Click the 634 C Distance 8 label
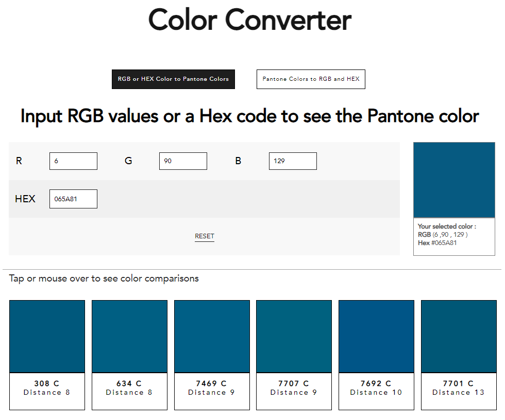The height and width of the screenshot is (420, 505). (x=129, y=388)
